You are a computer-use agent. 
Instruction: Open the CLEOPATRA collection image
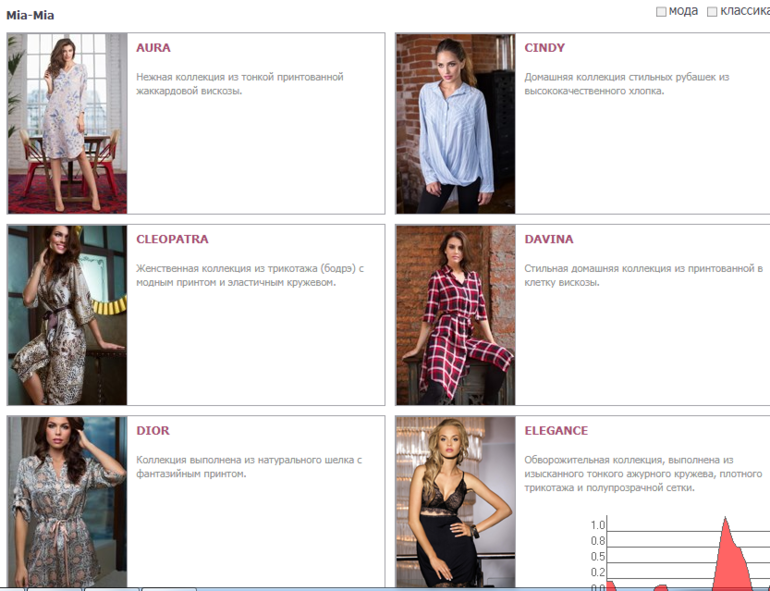click(x=67, y=314)
